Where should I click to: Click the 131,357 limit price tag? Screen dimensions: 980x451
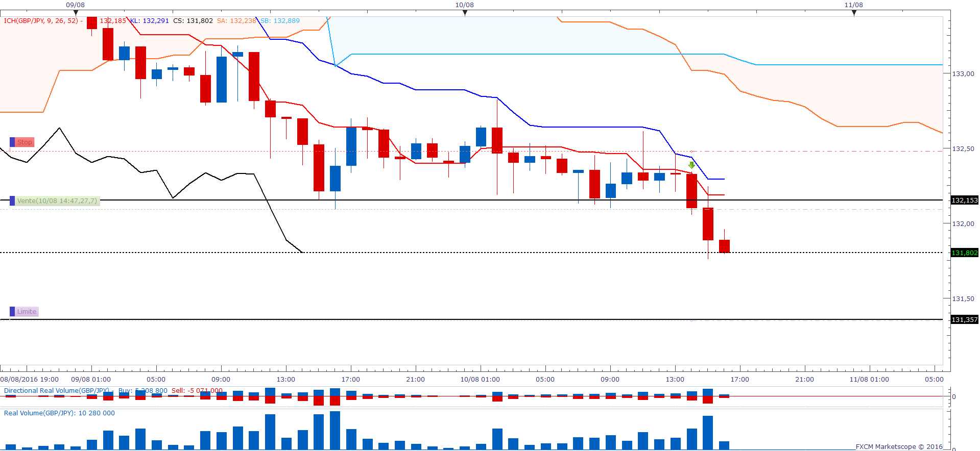pyautogui.click(x=965, y=320)
